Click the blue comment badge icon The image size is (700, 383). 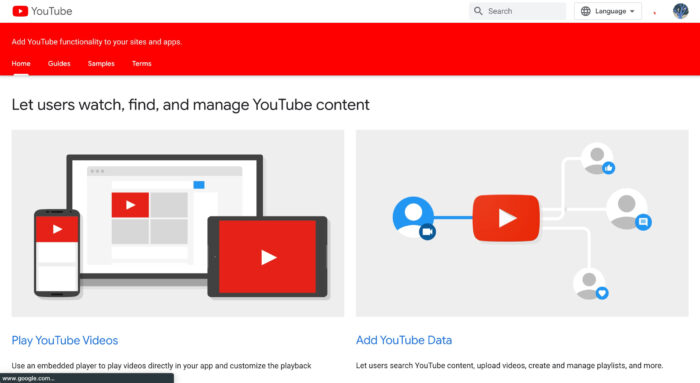click(643, 221)
